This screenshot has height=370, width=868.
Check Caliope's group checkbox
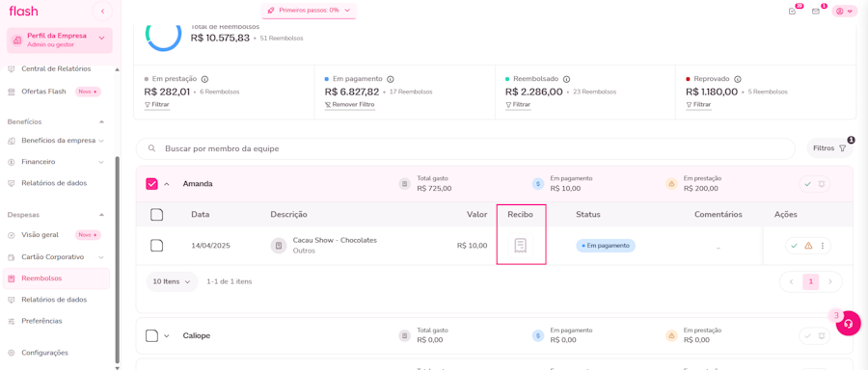coord(151,335)
